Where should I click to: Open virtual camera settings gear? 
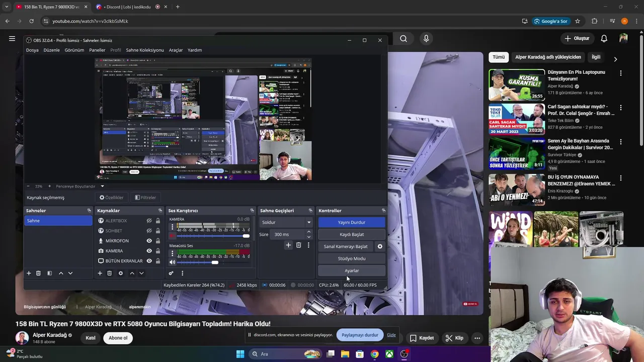(380, 246)
